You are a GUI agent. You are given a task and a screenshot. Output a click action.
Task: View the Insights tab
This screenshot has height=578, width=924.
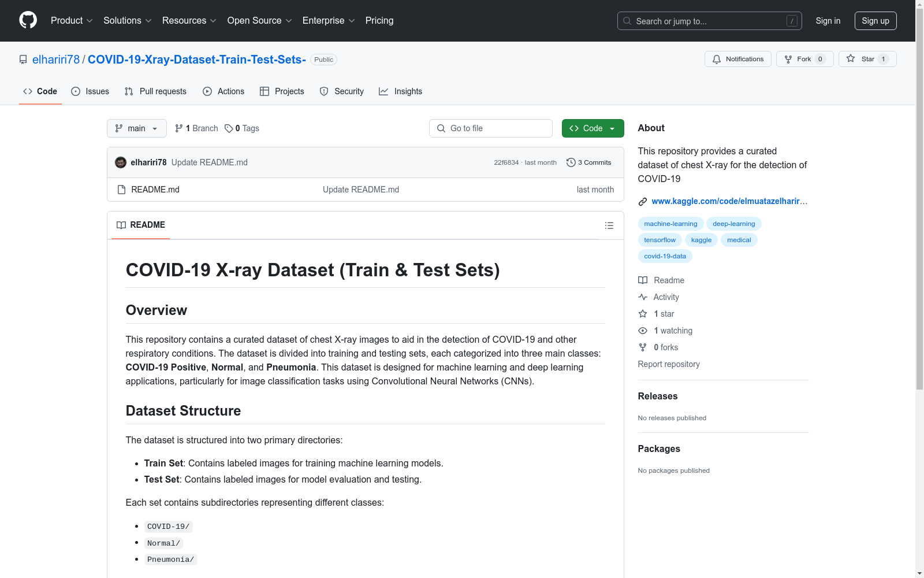point(401,91)
